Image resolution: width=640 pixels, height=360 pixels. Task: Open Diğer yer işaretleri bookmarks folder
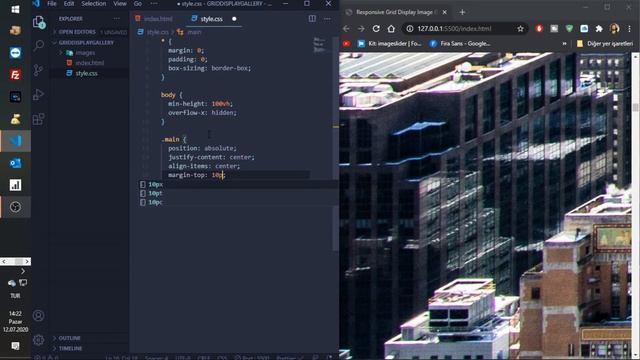pyautogui.click(x=605, y=44)
